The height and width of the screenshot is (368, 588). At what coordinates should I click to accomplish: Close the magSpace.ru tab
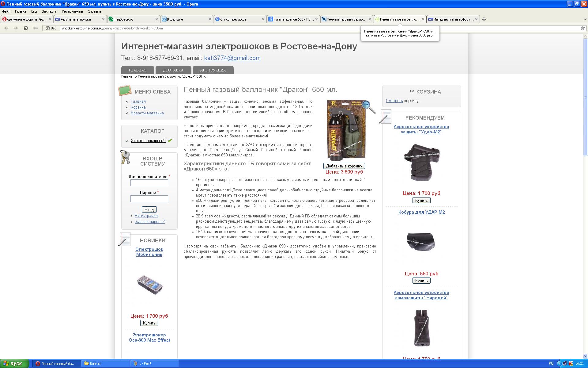coord(156,19)
